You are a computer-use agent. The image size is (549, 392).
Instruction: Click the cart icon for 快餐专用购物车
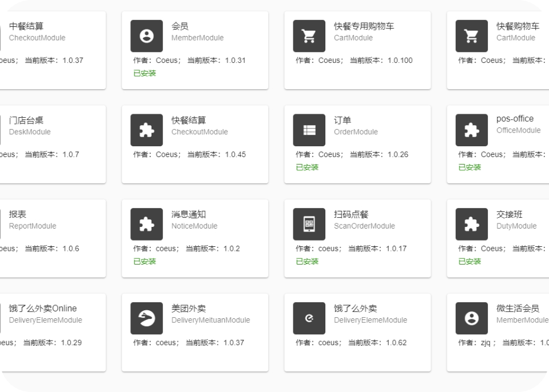coord(309,36)
